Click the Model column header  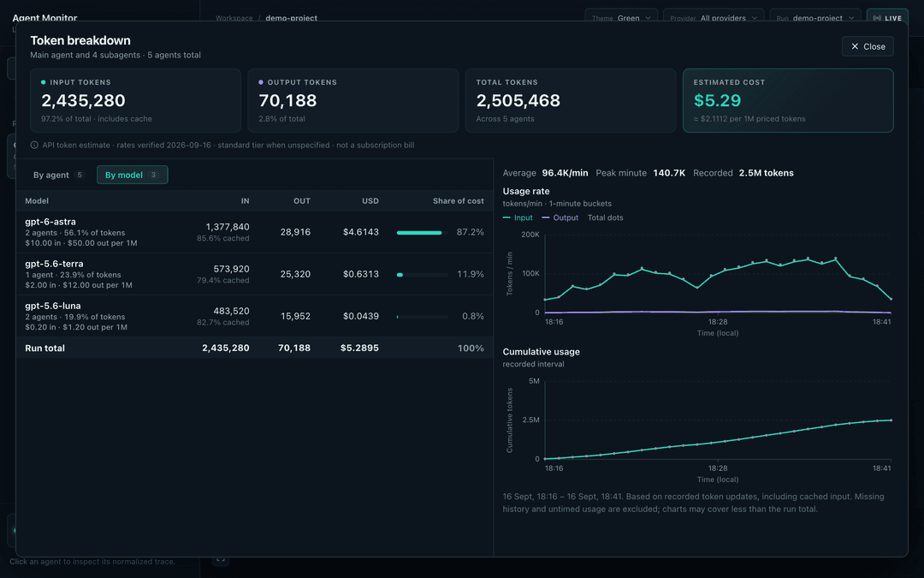pyautogui.click(x=37, y=201)
